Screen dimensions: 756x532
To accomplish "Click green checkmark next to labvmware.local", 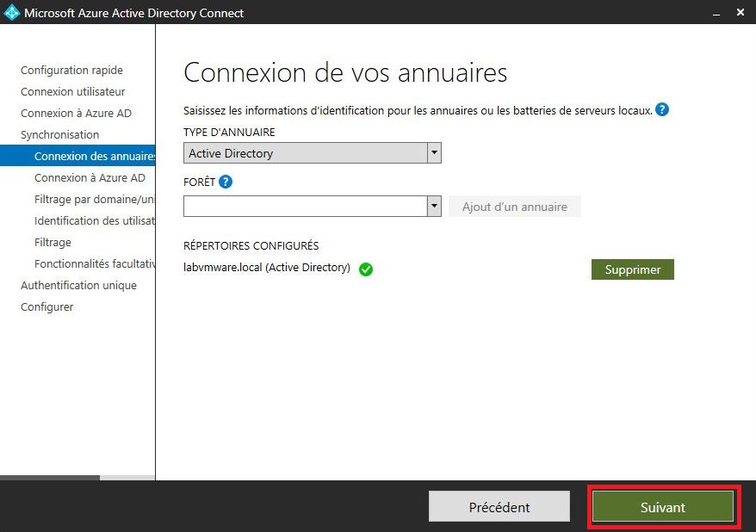I will [x=366, y=269].
